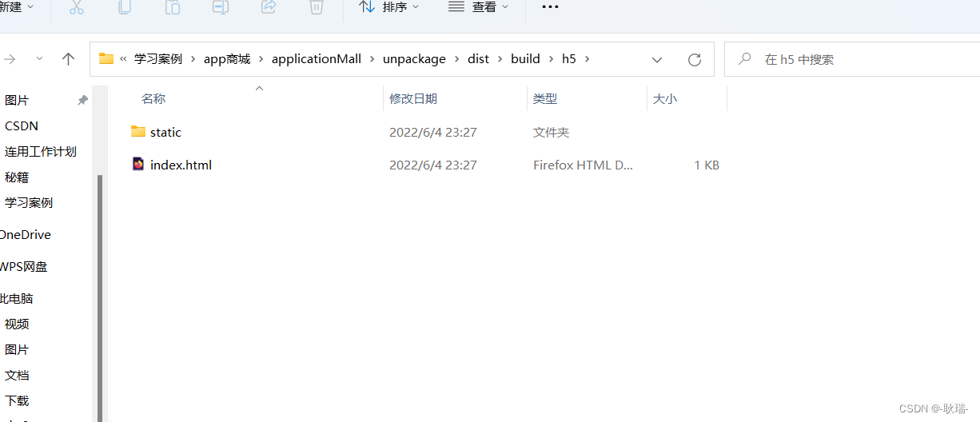Open 学习案例 in the sidebar
Image resolution: width=980 pixels, height=422 pixels.
[28, 203]
